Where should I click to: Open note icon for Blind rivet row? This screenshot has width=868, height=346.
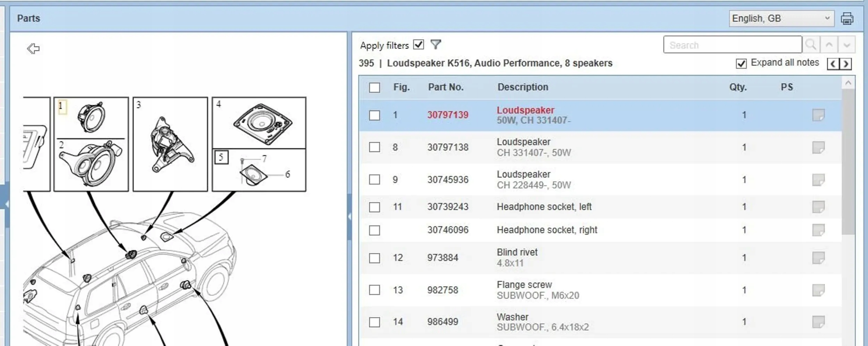(x=818, y=258)
